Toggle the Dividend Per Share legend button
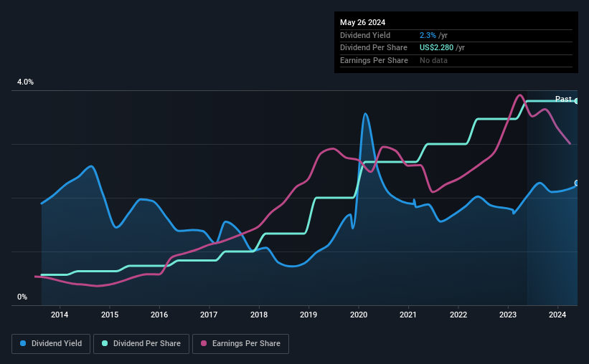 [141, 344]
